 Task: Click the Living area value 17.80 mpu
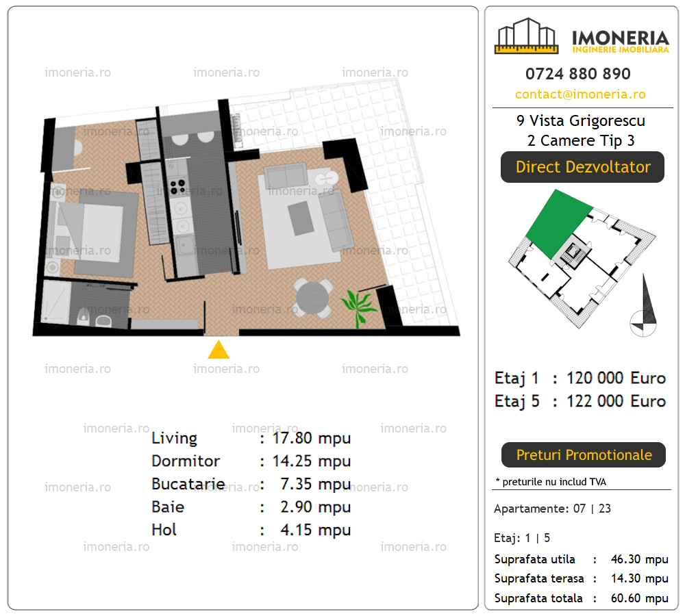point(312,438)
